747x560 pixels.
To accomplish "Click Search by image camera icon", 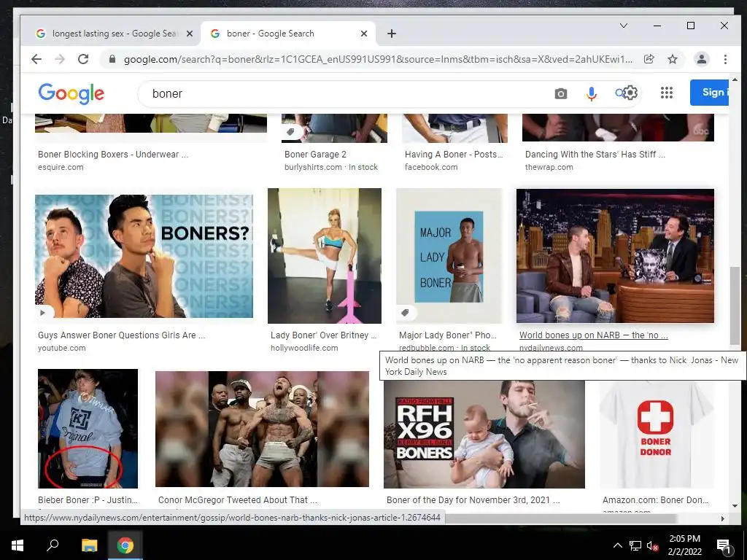I will [561, 94].
